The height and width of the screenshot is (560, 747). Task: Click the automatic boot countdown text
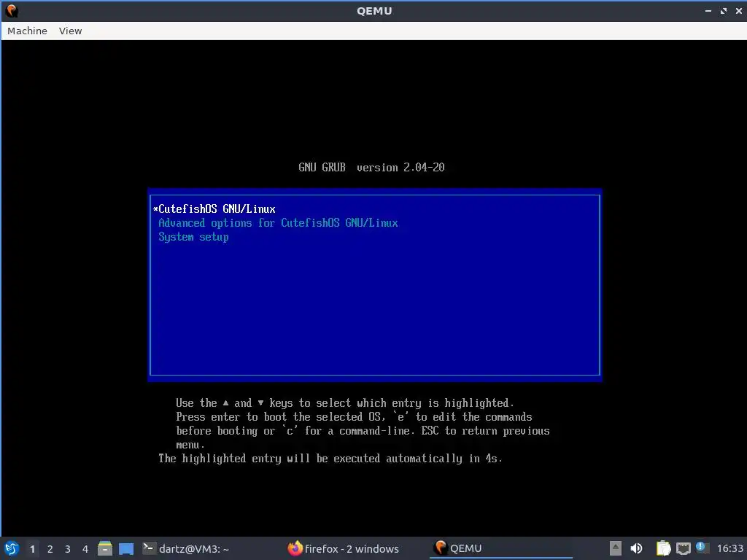click(330, 459)
